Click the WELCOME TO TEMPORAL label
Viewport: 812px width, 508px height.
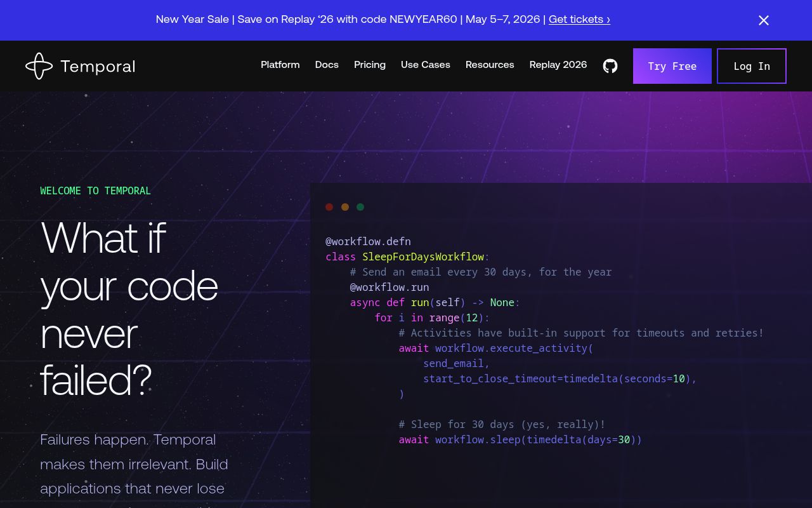[96, 190]
